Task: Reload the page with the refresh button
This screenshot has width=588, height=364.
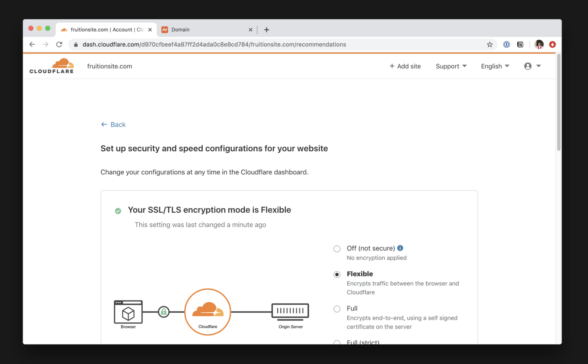Action: coord(59,45)
